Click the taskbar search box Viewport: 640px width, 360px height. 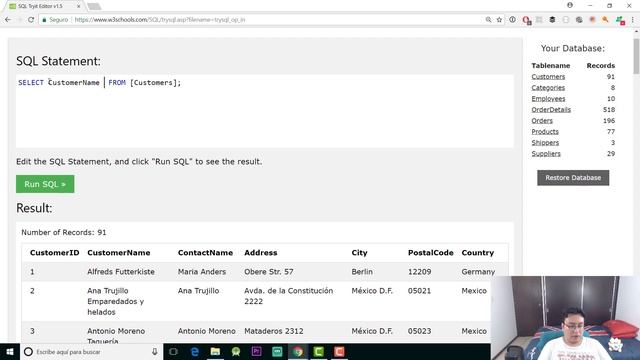point(92,351)
